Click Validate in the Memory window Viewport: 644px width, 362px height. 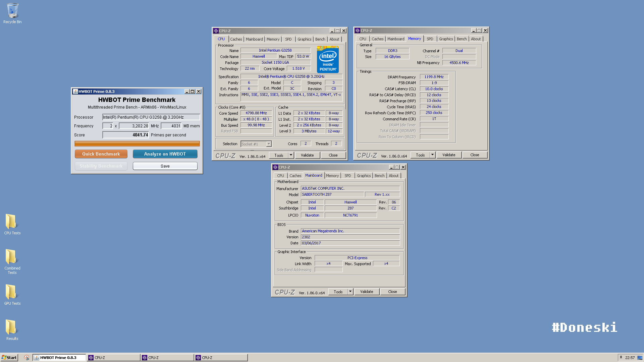coord(449,155)
